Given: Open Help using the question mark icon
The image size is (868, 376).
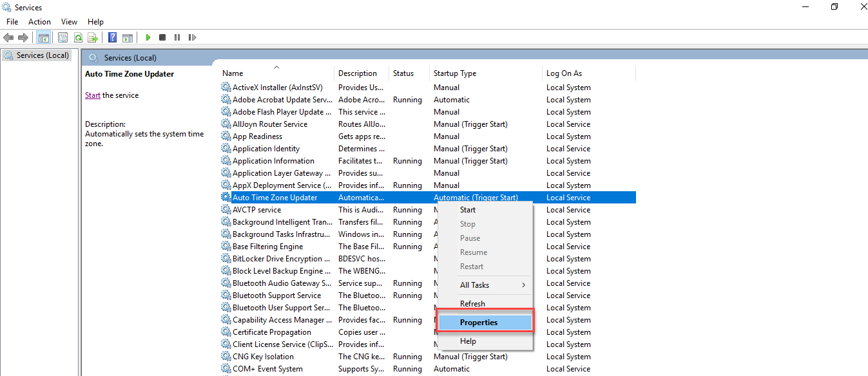Looking at the screenshot, I should (x=111, y=37).
